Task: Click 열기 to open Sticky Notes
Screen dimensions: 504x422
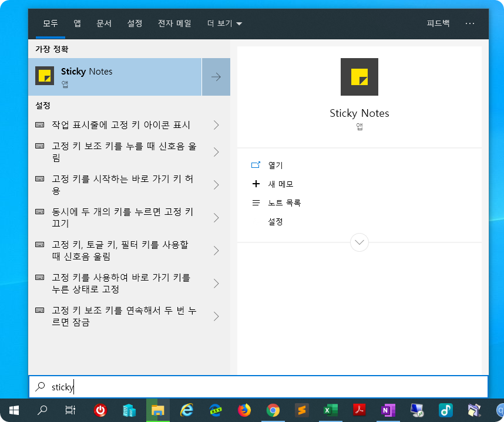Action: [275, 166]
